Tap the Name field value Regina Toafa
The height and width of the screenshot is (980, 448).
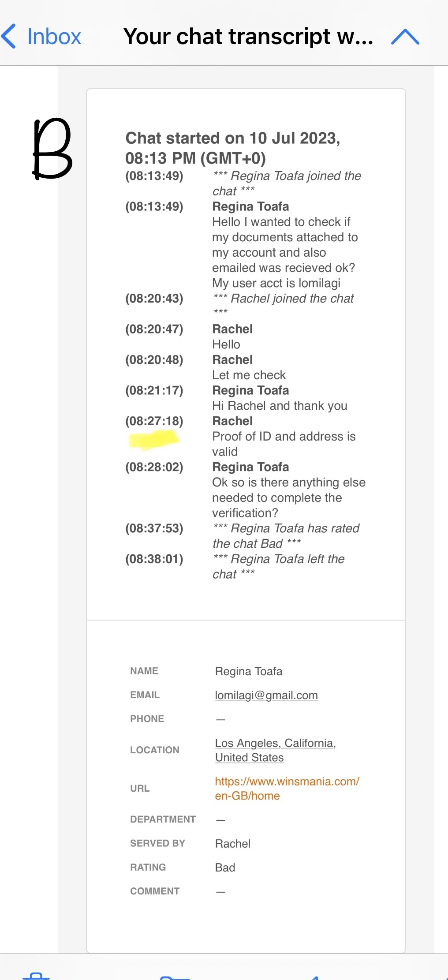coord(249,671)
